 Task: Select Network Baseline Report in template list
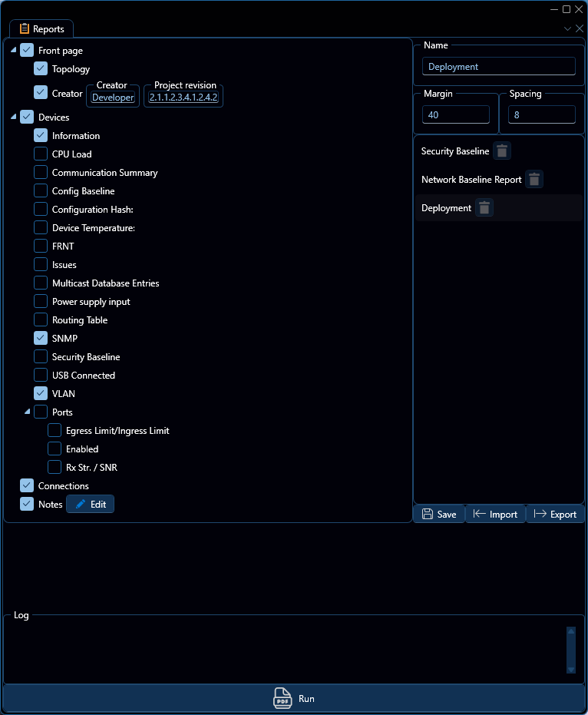click(471, 180)
